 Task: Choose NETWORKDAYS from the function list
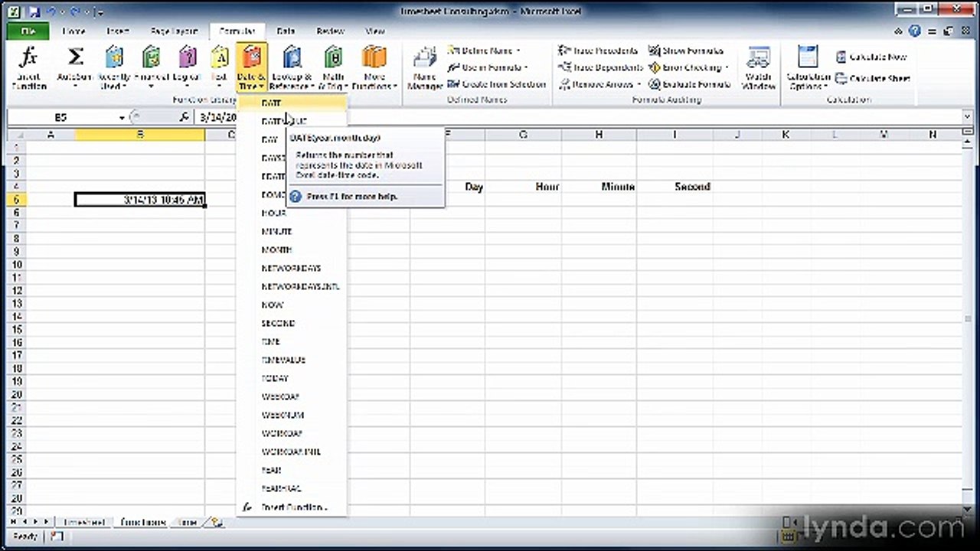point(292,268)
